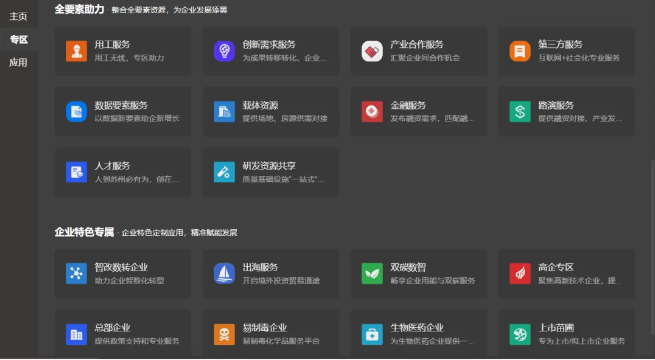Open the 出海服务 sailboat icon
The image size is (655, 360).
point(224,274)
